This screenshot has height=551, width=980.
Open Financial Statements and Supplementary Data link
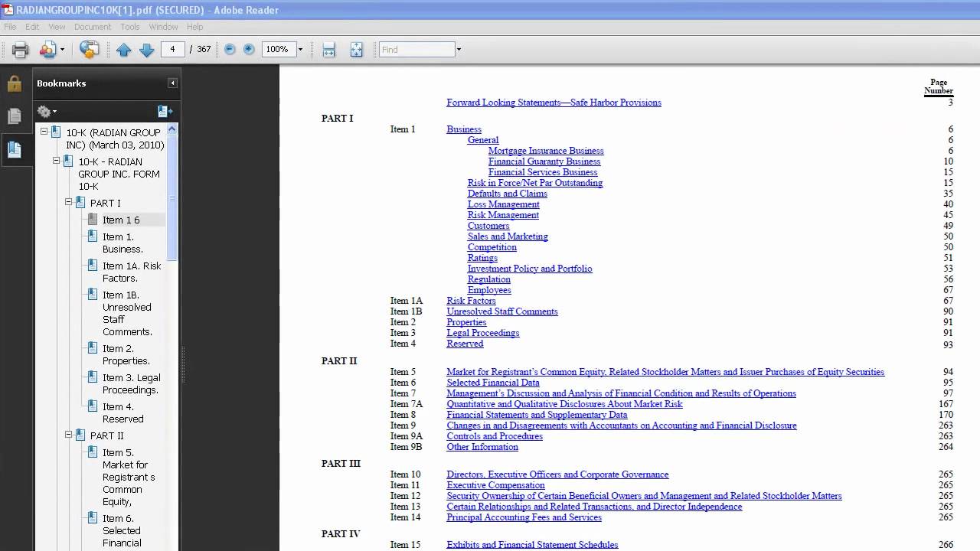[x=537, y=415]
